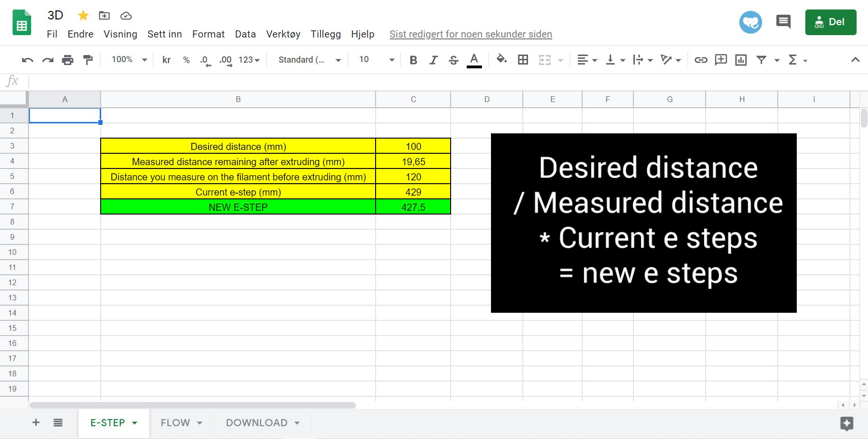Screen dimensions: 868x439
Task: Toggle italic formatting
Action: [x=433, y=60]
